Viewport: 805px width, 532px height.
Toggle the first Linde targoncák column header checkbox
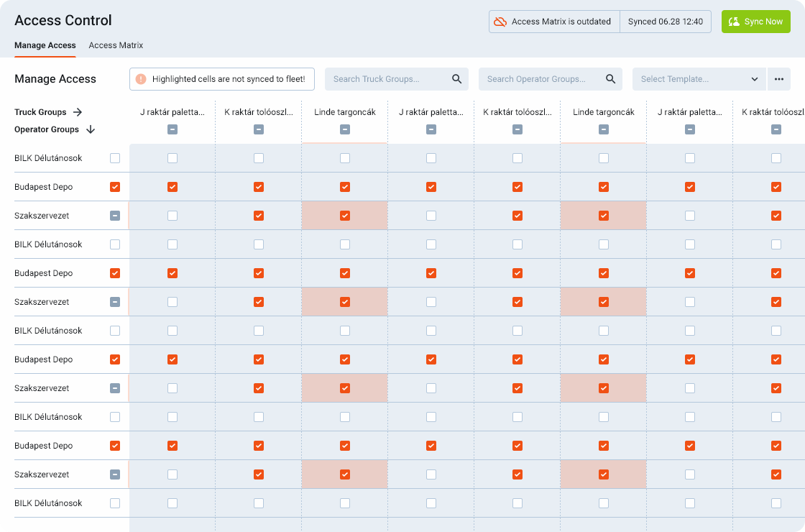click(x=345, y=129)
